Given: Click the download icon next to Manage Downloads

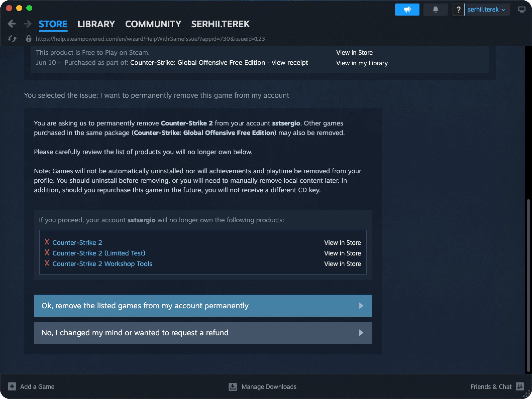Looking at the screenshot, I should (232, 386).
